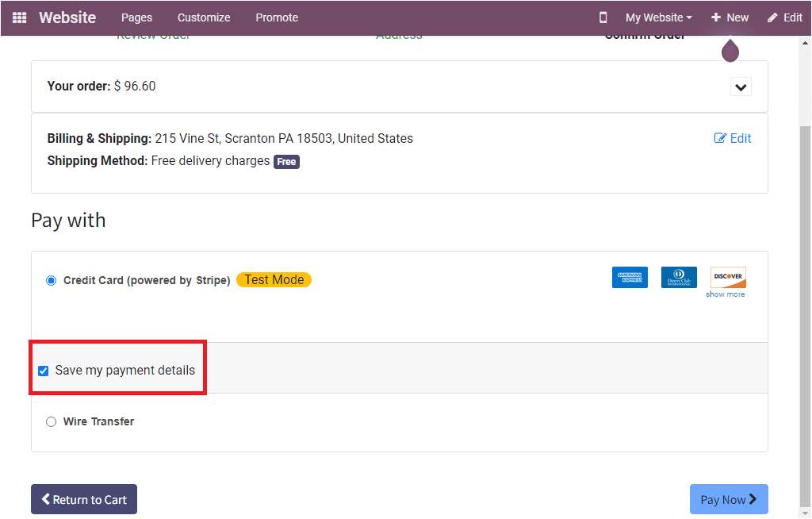Select the Diners Club card icon
The image size is (812, 519).
(x=679, y=277)
